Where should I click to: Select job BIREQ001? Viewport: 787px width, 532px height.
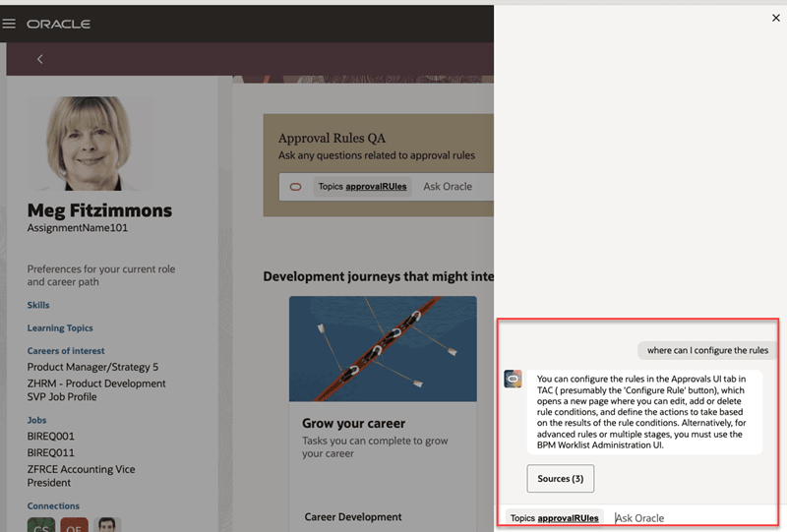51,437
